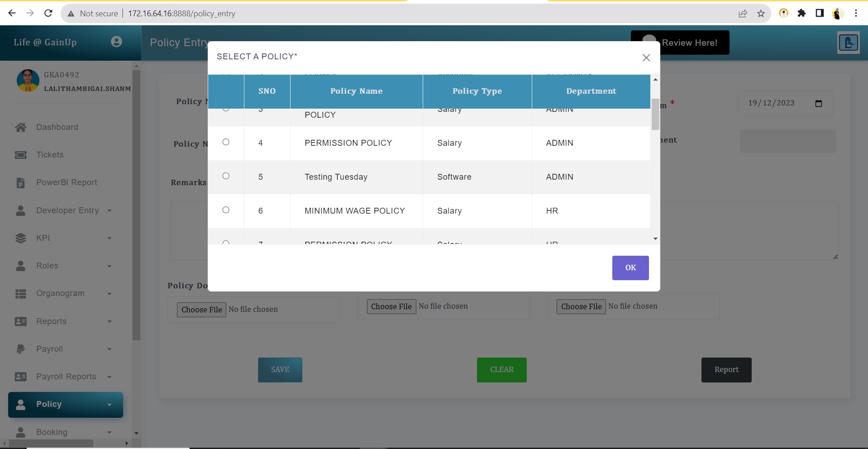Select the Testing Tuesday radio button
This screenshot has width=868, height=449.
click(x=226, y=176)
